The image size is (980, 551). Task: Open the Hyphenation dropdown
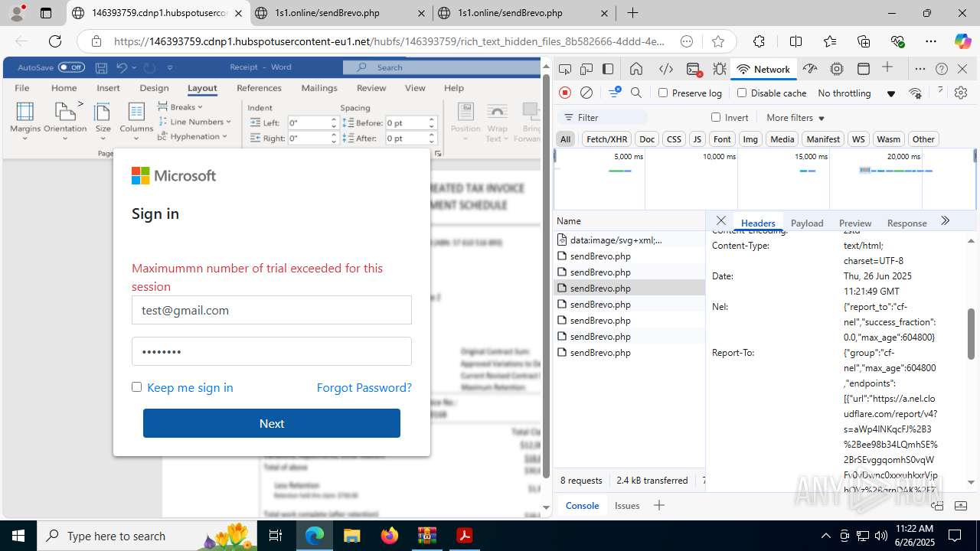pyautogui.click(x=193, y=136)
